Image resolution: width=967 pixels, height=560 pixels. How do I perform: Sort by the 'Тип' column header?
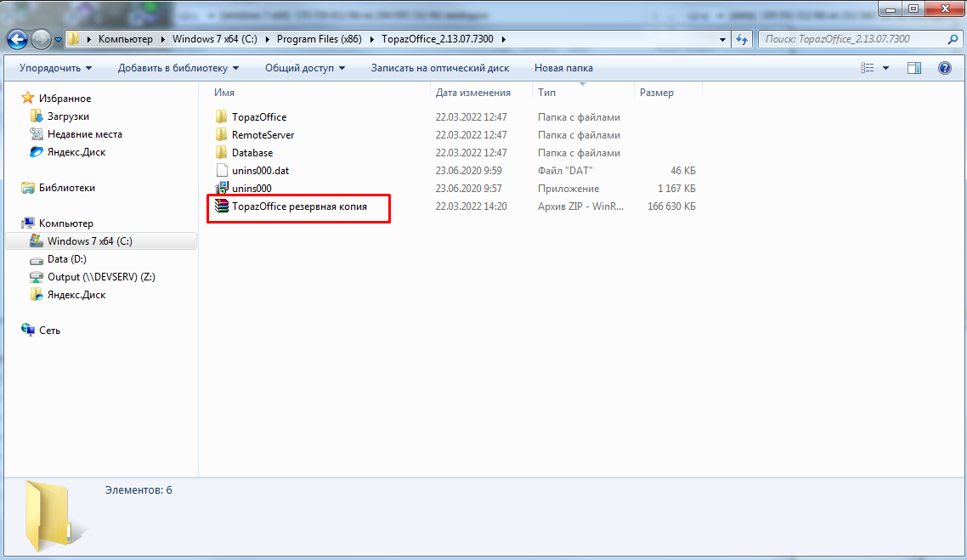(x=546, y=93)
